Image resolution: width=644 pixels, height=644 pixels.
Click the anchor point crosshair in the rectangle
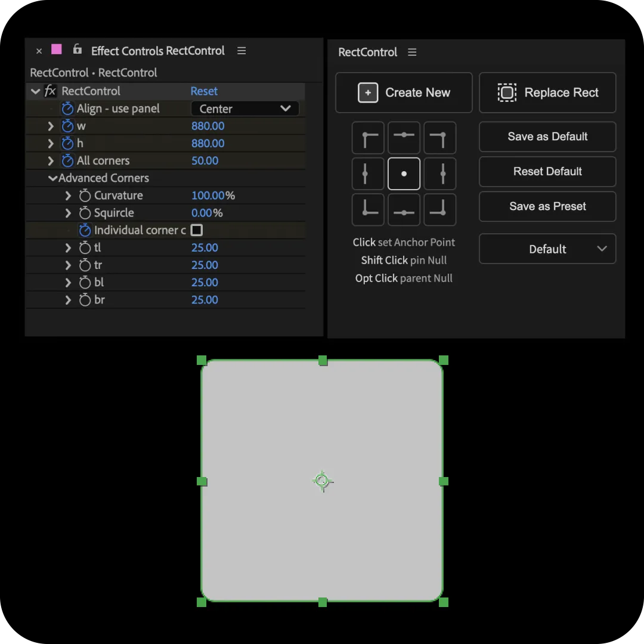click(x=323, y=481)
